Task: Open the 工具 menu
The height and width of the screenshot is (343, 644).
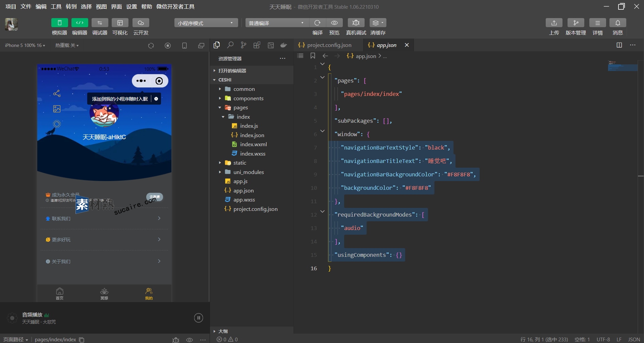Action: (x=56, y=6)
